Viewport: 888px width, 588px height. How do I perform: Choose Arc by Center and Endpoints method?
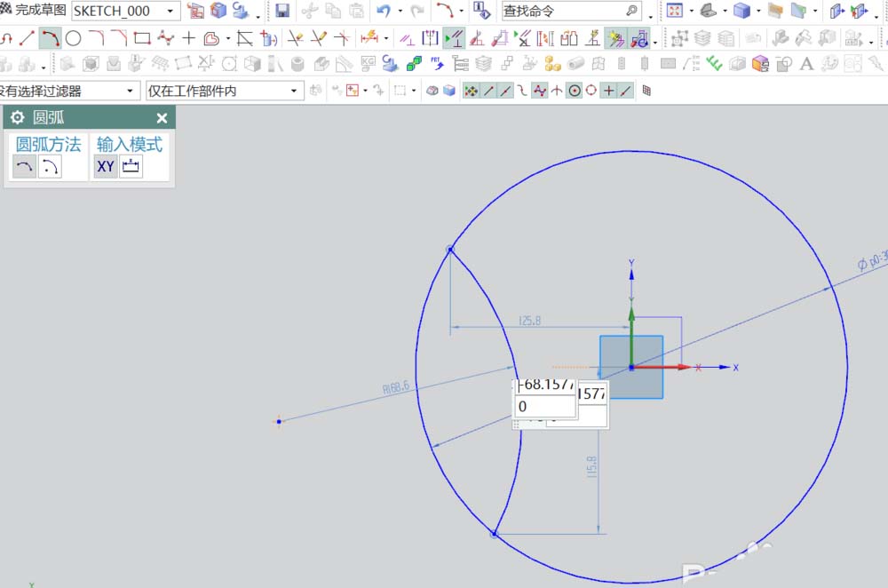pos(50,167)
